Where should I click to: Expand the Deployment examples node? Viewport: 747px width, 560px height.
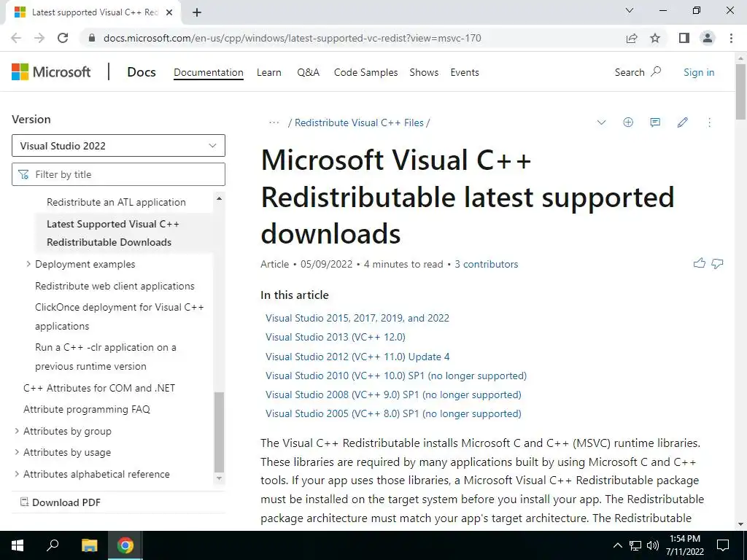28,264
